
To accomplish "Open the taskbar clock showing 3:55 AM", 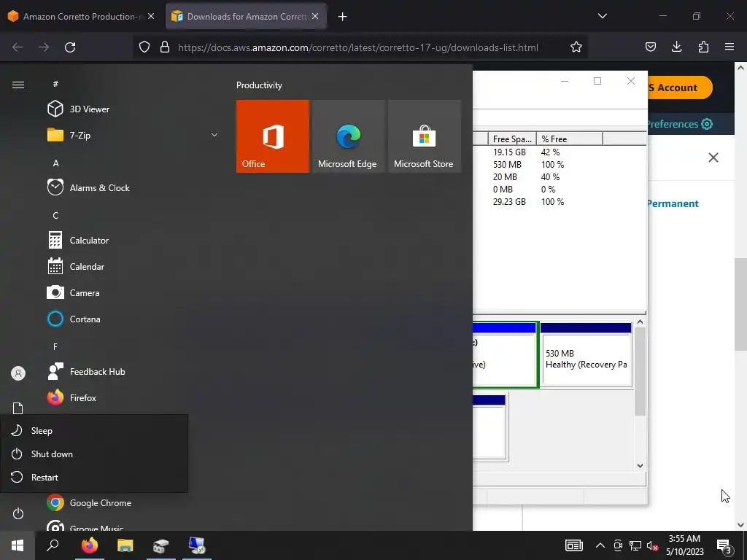I will coord(684,545).
